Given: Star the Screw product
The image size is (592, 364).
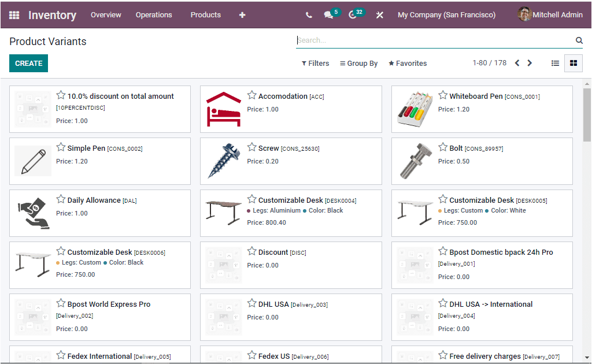Looking at the screenshot, I should [251, 148].
